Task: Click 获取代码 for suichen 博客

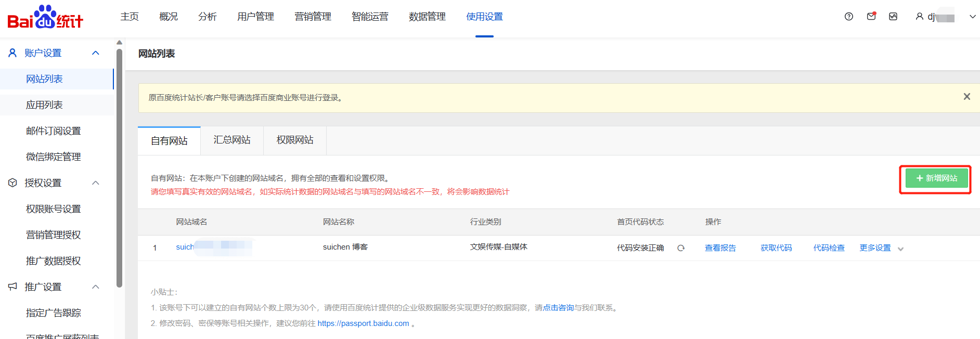Action: [x=776, y=248]
